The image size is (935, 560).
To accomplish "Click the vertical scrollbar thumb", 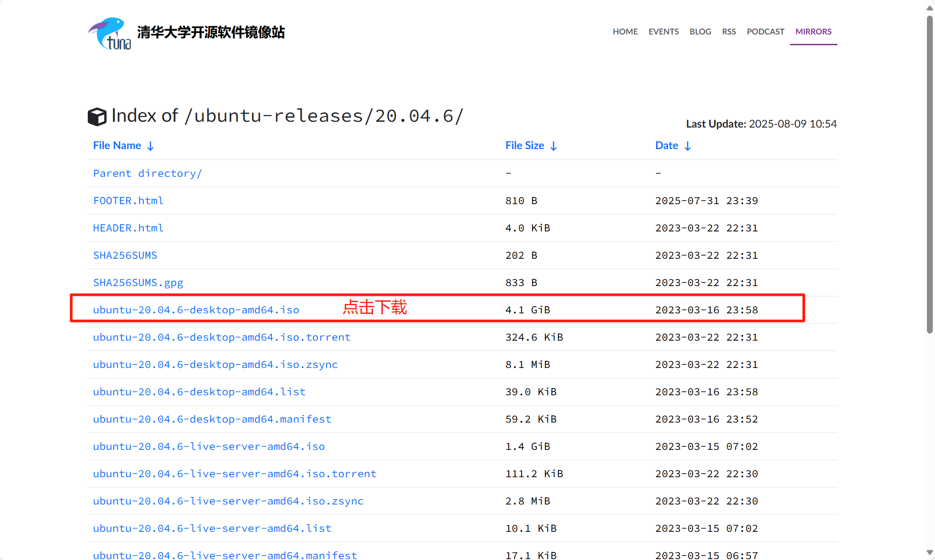I will (x=930, y=175).
